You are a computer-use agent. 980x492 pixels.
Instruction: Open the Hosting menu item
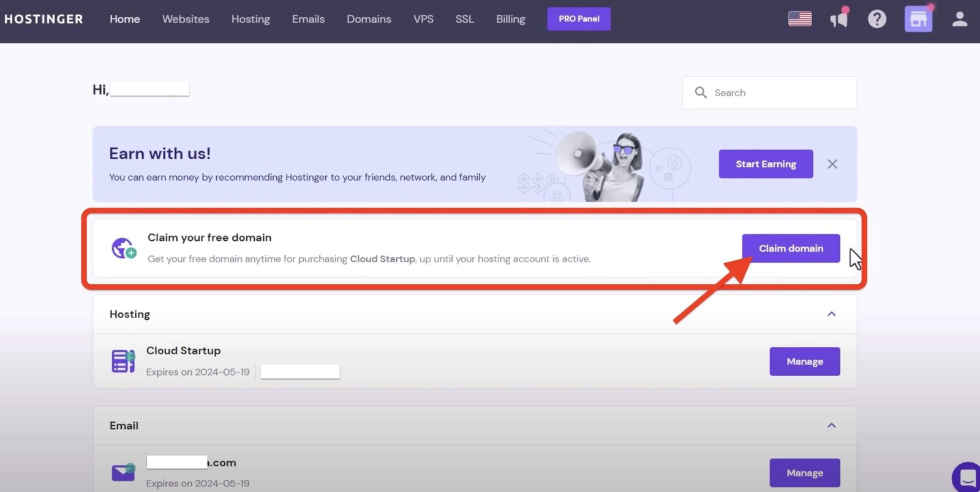pyautogui.click(x=251, y=19)
